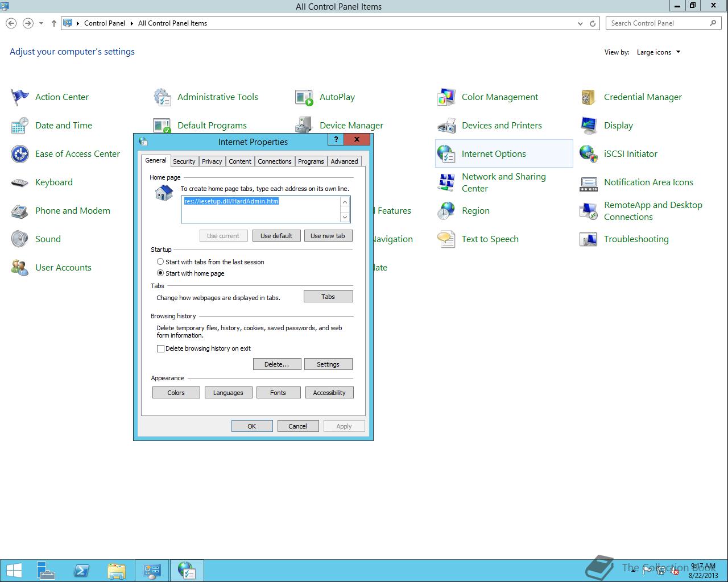Screen dimensions: 728x582
Task: Open Administrative Tools icon
Action: (162, 97)
